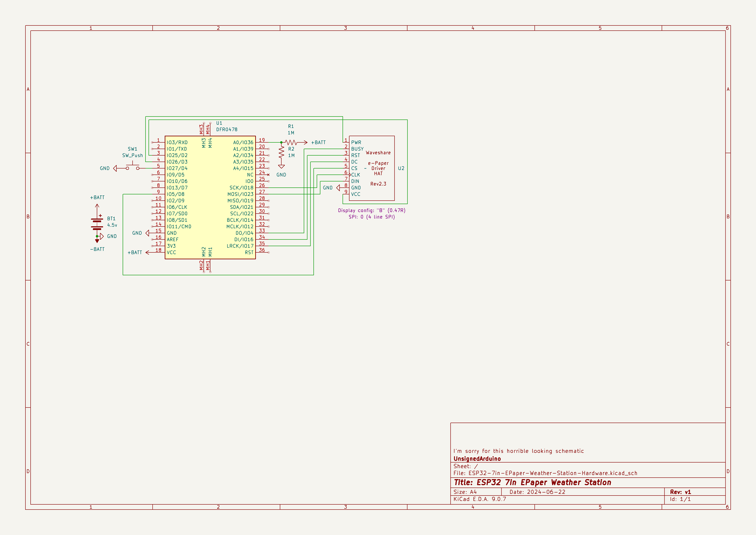Select the 'Id: 1/1' field

(680, 499)
